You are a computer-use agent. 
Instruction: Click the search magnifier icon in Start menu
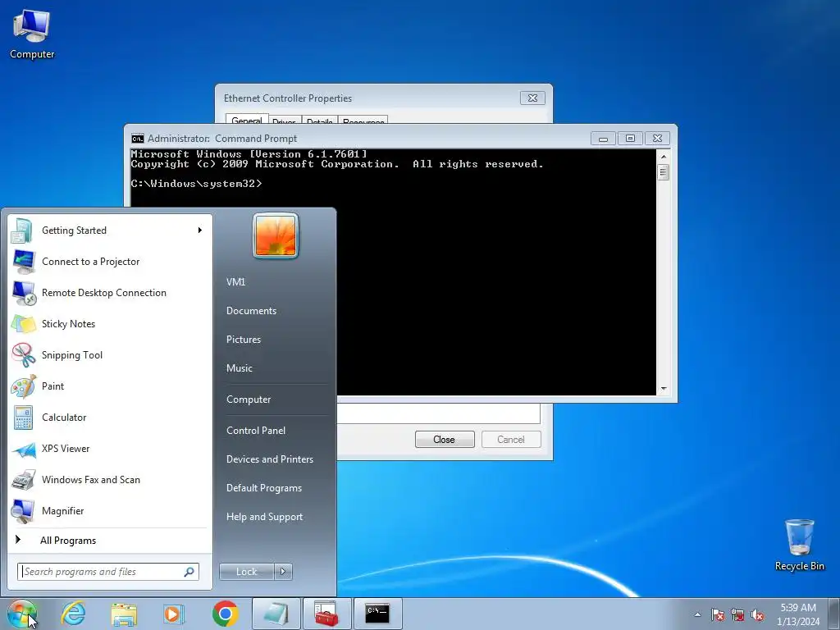click(189, 572)
